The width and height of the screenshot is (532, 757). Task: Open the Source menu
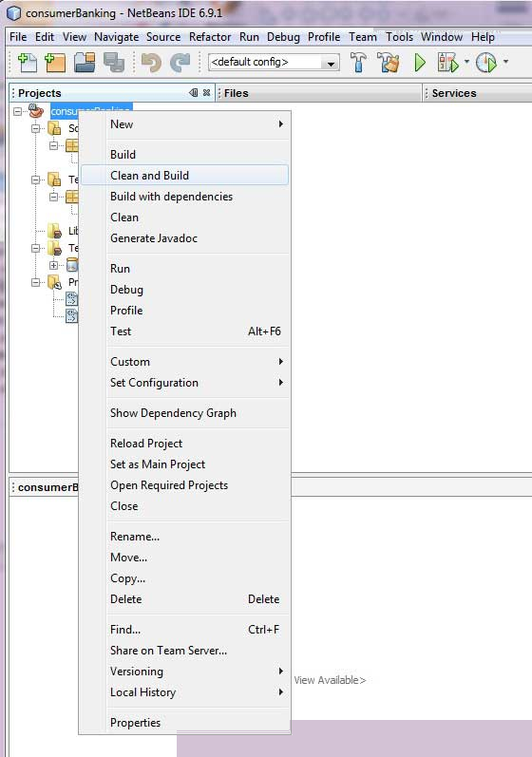(x=163, y=37)
